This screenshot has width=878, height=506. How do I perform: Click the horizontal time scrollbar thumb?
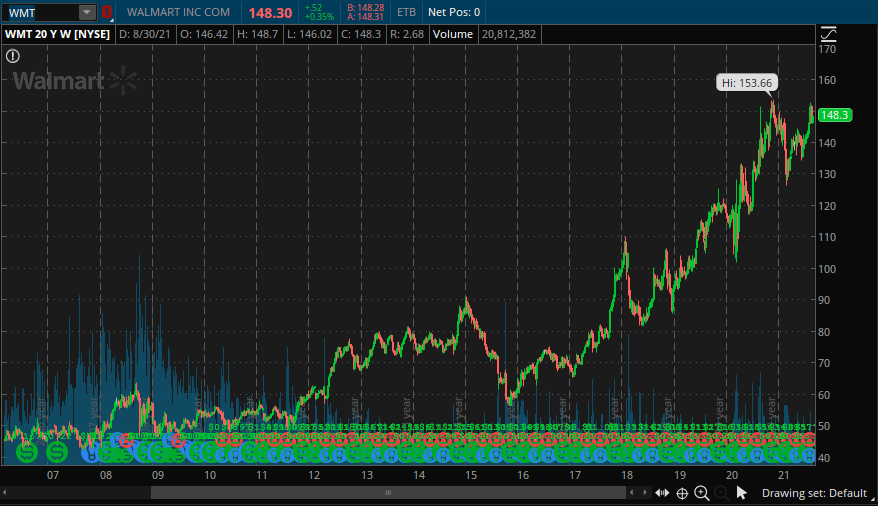[x=388, y=493]
